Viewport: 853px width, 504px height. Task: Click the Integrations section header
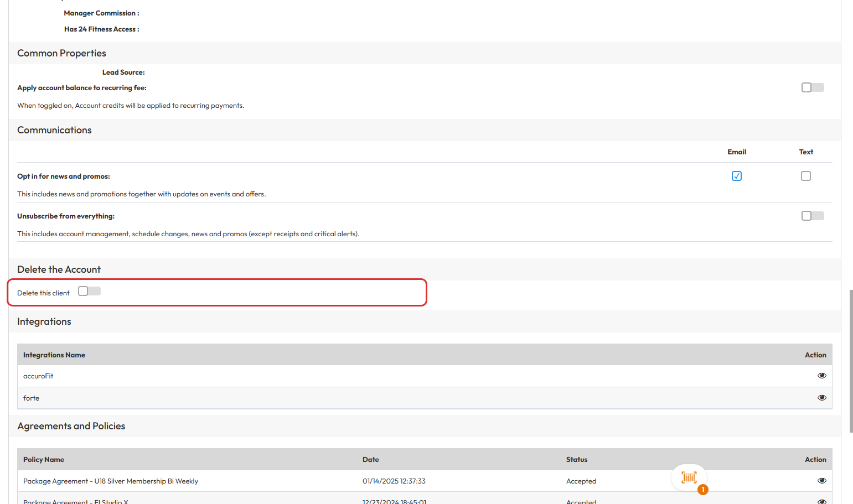coord(44,321)
